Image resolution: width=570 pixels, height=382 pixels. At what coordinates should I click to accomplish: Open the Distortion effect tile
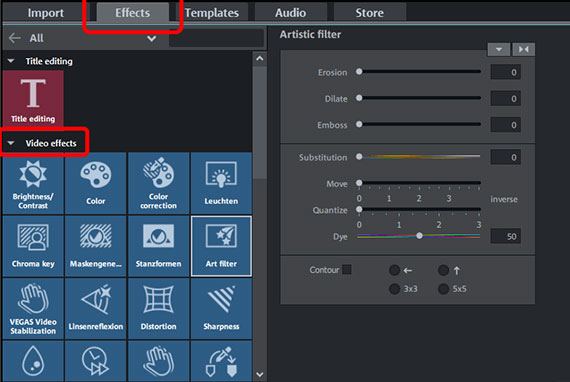[158, 309]
